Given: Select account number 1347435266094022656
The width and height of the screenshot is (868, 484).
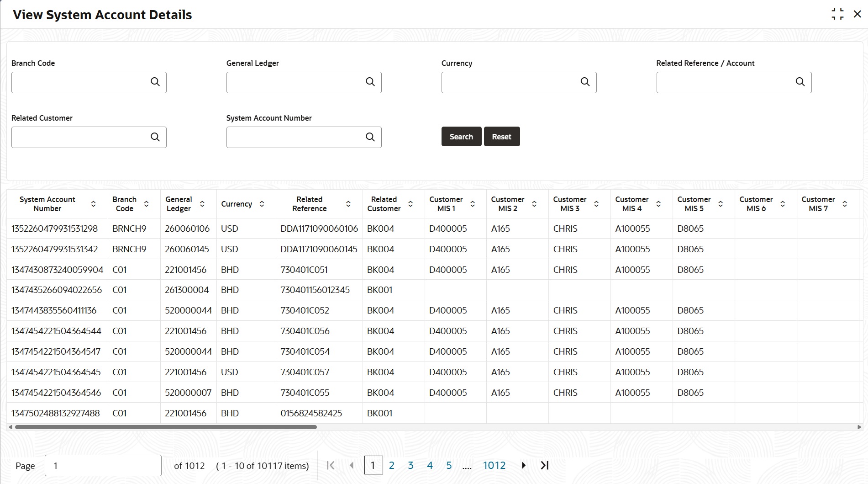Looking at the screenshot, I should [x=57, y=290].
